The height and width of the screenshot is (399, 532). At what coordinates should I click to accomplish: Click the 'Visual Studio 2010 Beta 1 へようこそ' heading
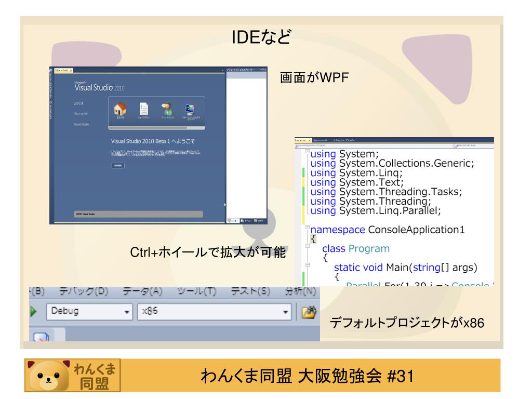[153, 141]
